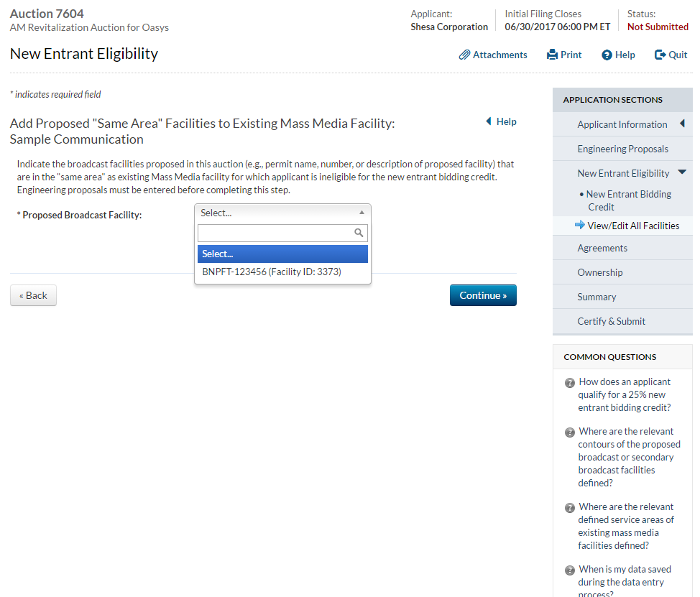Open the Certify & Submit section

(611, 321)
